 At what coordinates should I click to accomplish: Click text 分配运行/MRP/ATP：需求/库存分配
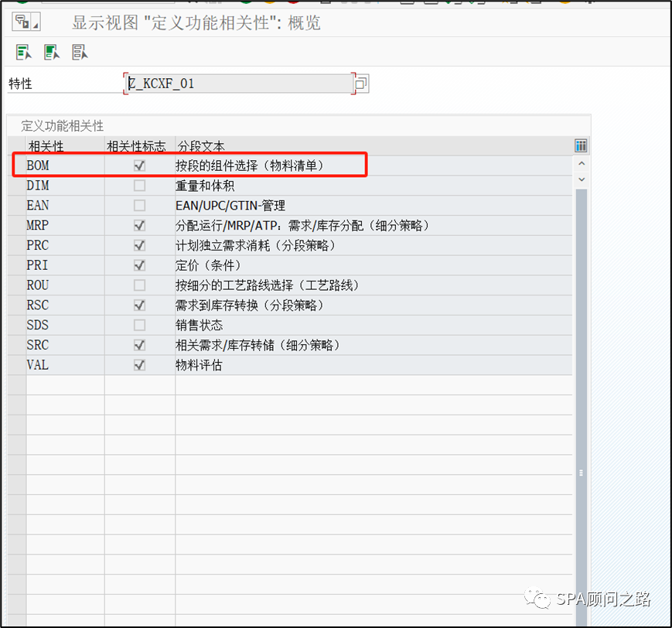pos(270,226)
